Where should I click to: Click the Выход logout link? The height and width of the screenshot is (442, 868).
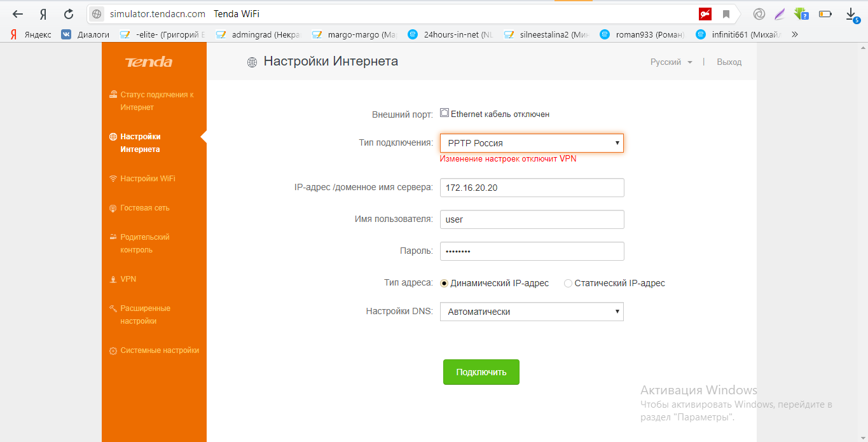coord(729,62)
